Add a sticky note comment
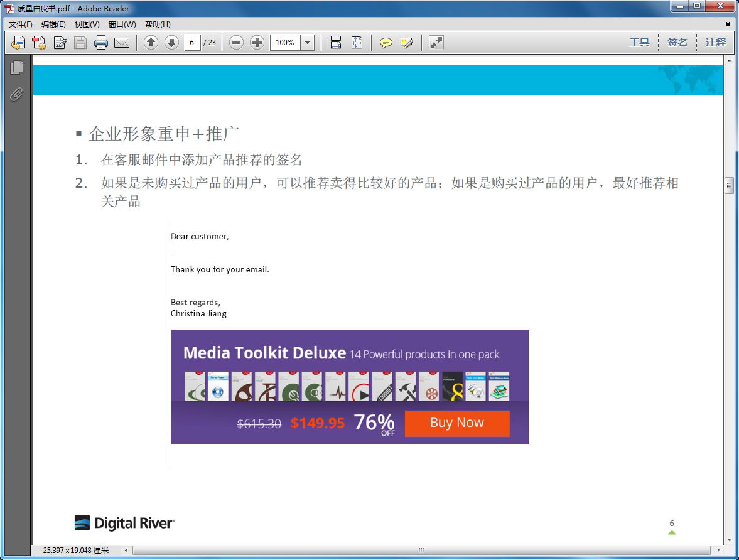Viewport: 739px width, 560px height. tap(386, 43)
